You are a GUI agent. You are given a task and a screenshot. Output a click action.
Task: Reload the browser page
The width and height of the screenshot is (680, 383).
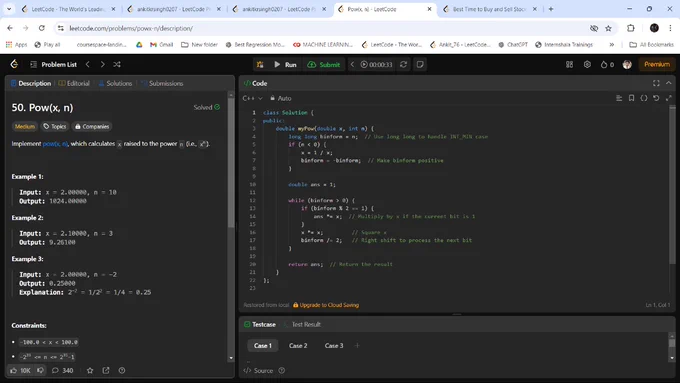click(42, 28)
